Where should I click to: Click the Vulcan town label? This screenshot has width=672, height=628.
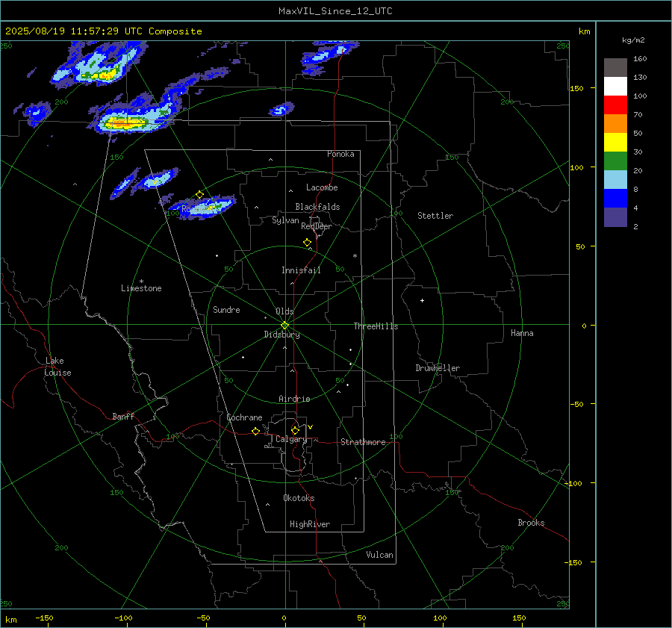coord(379,555)
